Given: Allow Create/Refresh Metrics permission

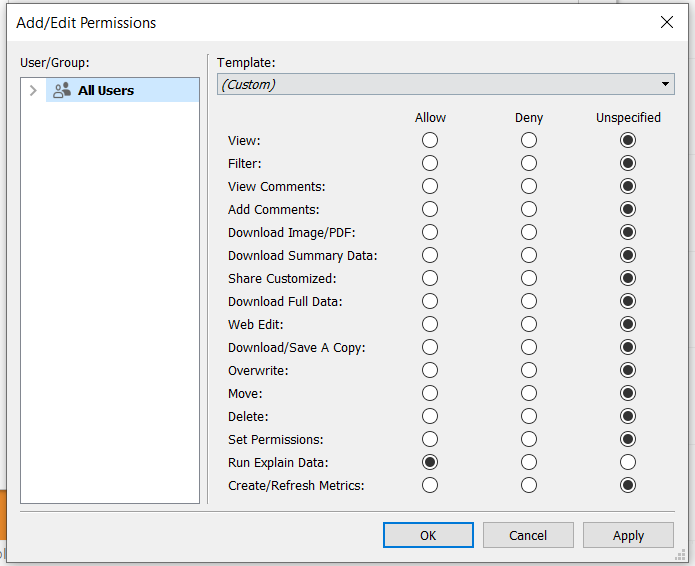Looking at the screenshot, I should click(430, 485).
